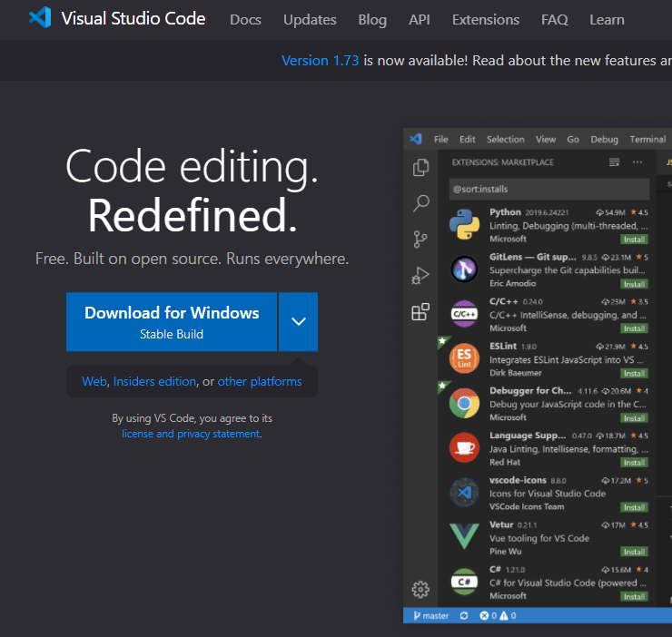This screenshot has width=672, height=637.
Task: Click the Visual Studio Code logo icon
Action: 40,18
